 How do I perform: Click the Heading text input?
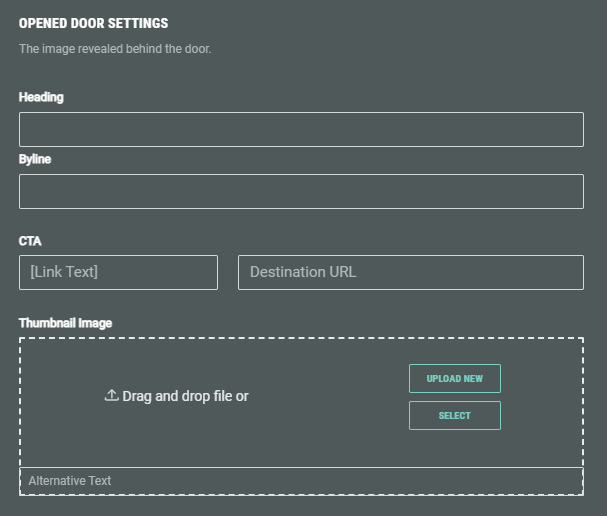pos(301,130)
